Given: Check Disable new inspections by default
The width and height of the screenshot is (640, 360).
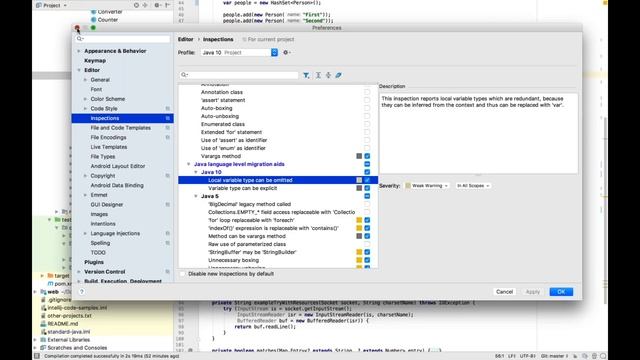Looking at the screenshot, I should point(182,274).
